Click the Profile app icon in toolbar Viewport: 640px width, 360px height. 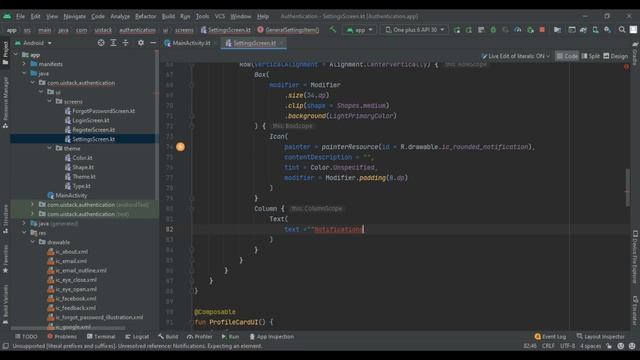coord(518,30)
